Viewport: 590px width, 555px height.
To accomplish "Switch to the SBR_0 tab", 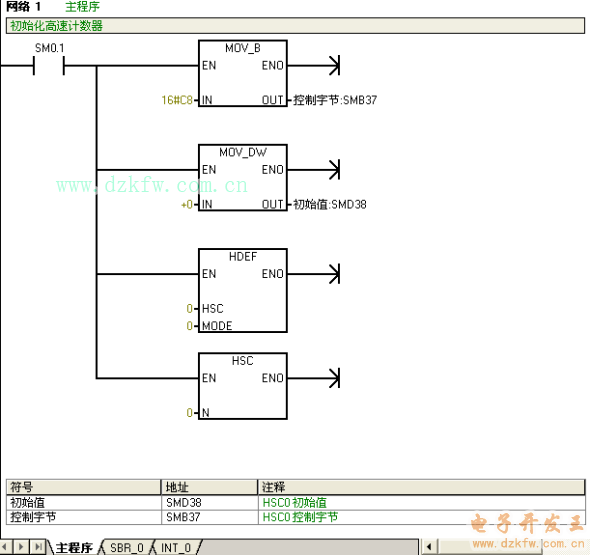I will 126,547.
